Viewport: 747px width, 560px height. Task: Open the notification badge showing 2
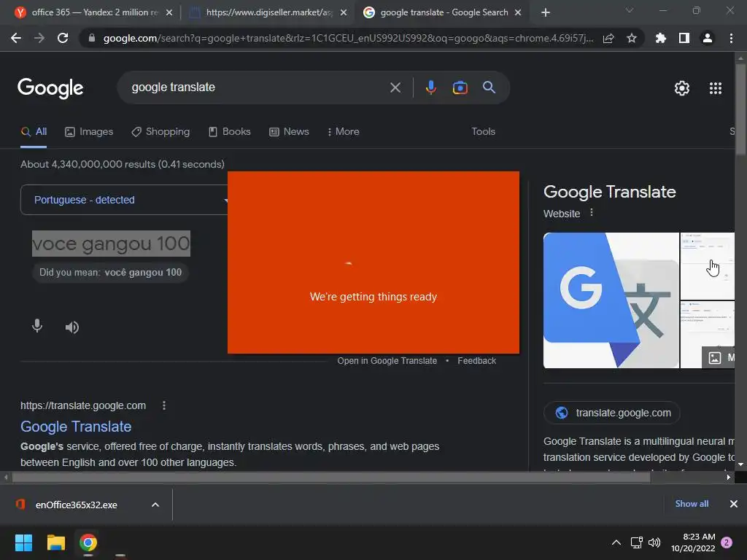click(x=726, y=542)
